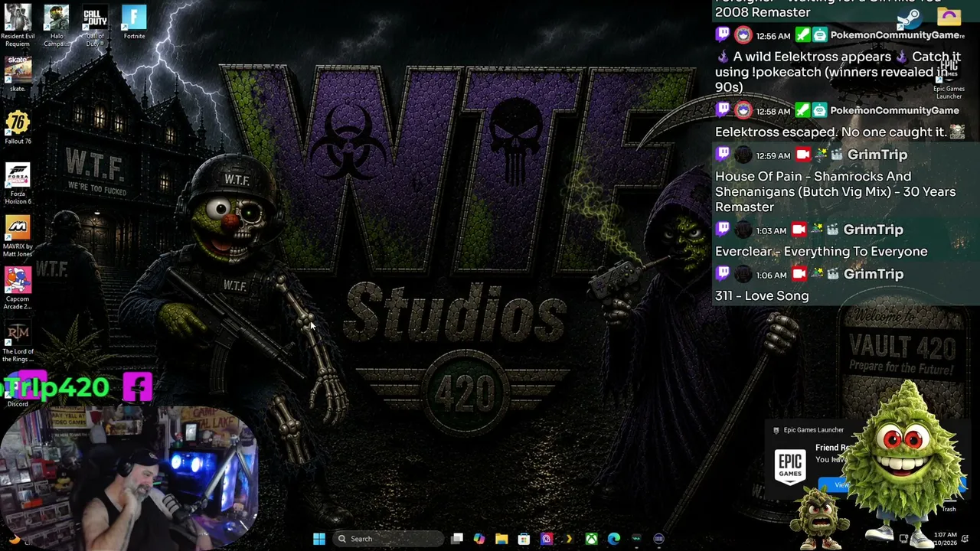Select the Forza Horizon 6 desktop icon
Screen dimensions: 980x551
[x=18, y=184]
